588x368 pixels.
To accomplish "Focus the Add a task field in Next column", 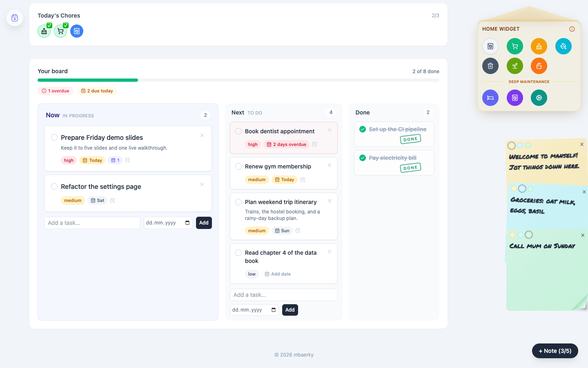I will click(284, 295).
